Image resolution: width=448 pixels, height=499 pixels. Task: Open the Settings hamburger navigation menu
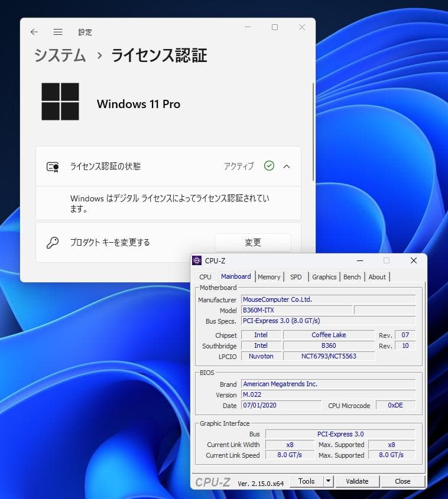58,32
